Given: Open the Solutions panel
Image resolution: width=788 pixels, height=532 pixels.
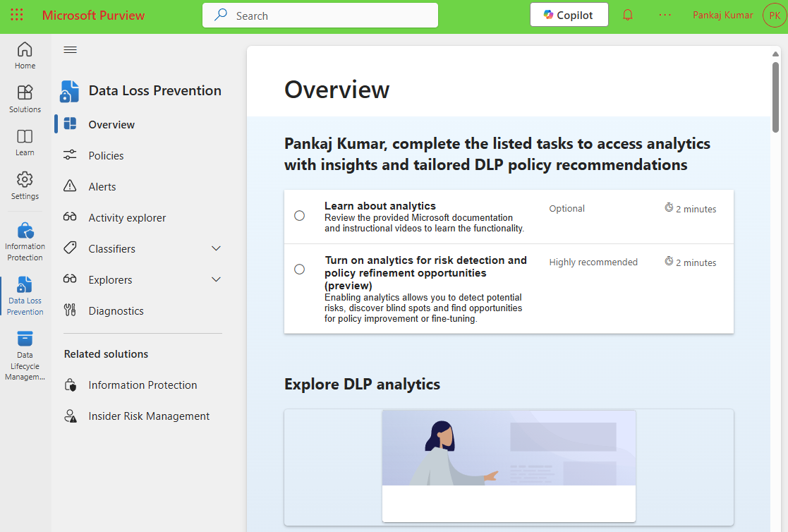Looking at the screenshot, I should [25, 99].
